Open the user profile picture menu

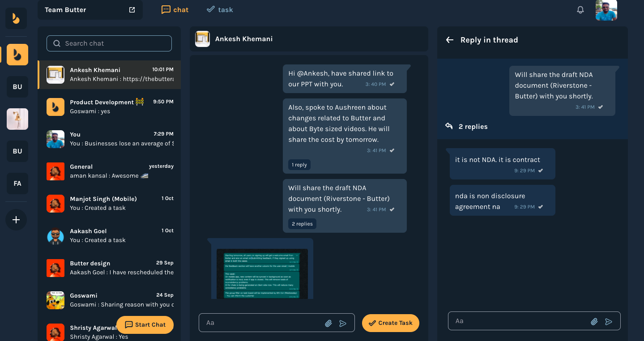606,10
